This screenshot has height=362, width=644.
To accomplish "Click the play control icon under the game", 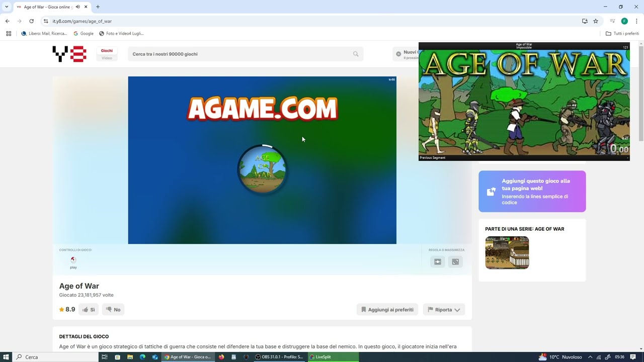I will (73, 261).
